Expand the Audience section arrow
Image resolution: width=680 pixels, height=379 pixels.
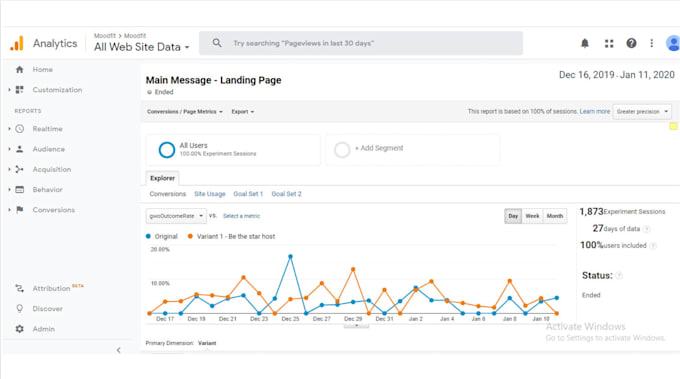(9, 149)
